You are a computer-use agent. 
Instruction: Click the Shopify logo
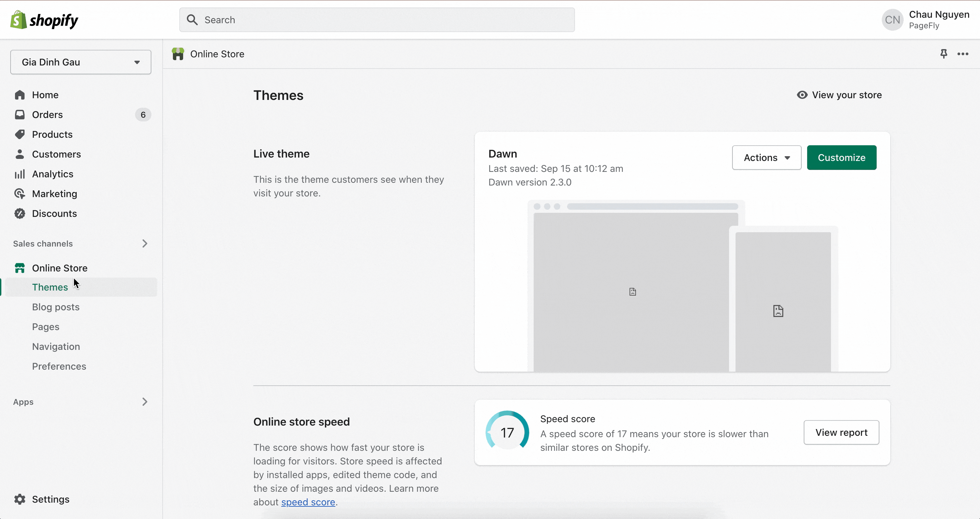coord(44,20)
